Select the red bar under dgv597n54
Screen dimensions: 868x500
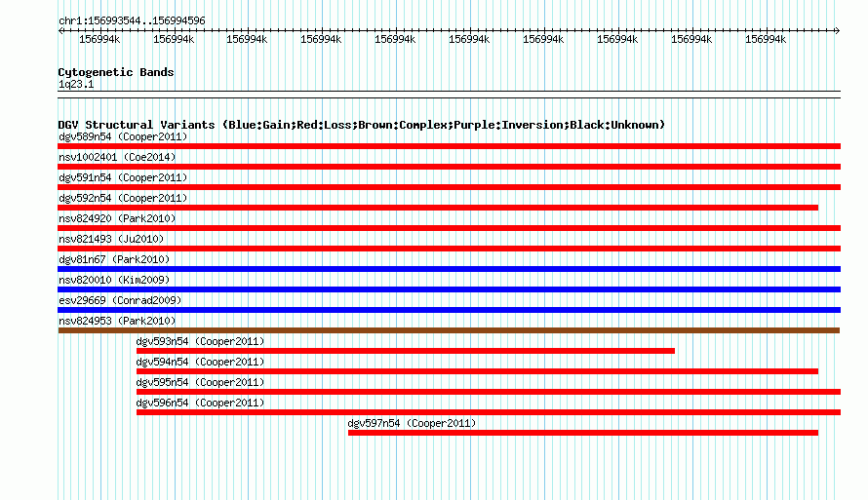point(583,433)
